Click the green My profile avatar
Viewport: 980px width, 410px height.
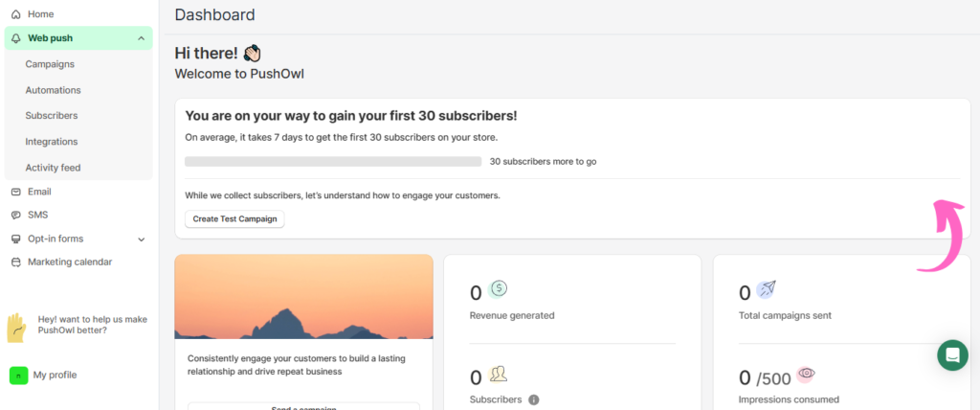19,375
